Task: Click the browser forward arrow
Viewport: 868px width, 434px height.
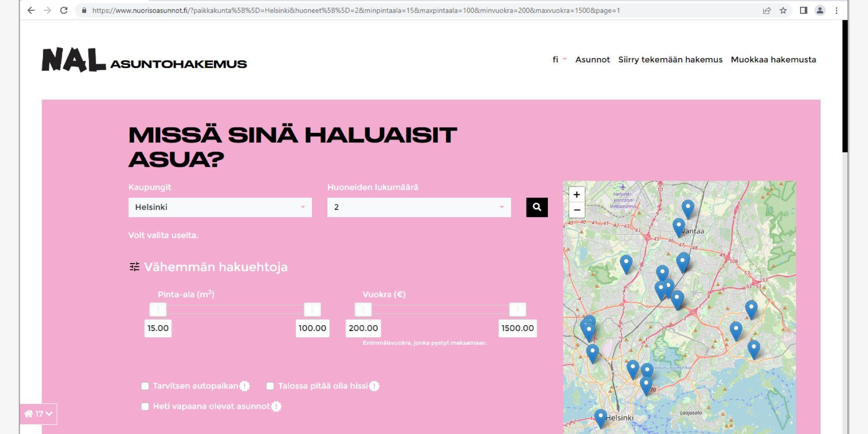Action: pos(47,10)
